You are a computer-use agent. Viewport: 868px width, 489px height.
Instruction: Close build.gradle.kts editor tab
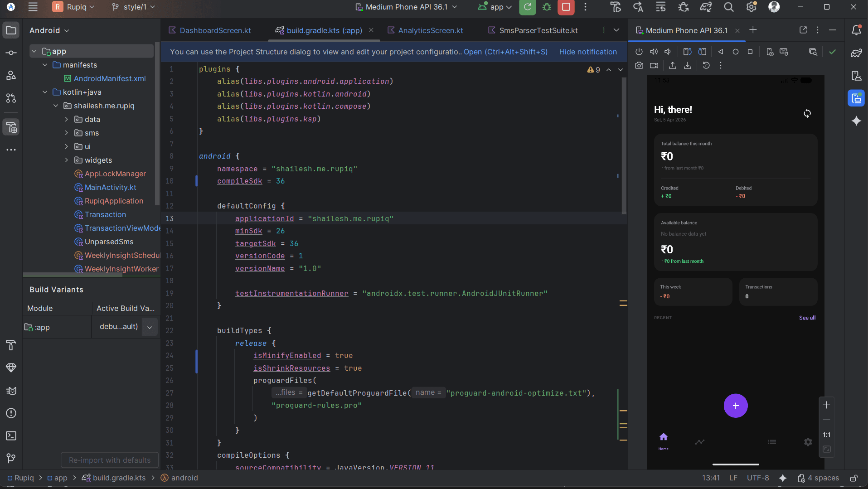pos(371,30)
